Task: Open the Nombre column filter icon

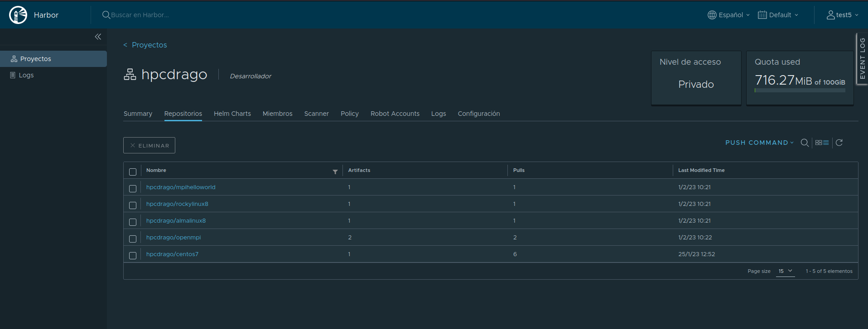Action: tap(335, 172)
